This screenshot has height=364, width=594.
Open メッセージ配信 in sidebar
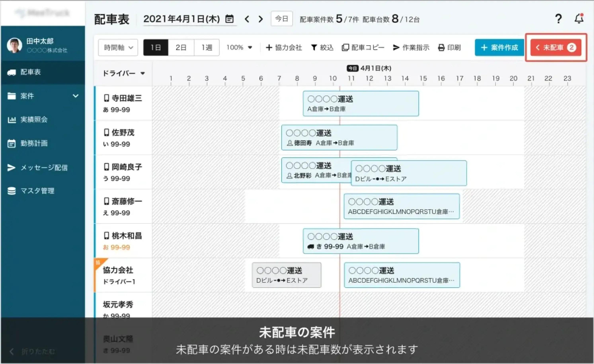point(43,167)
